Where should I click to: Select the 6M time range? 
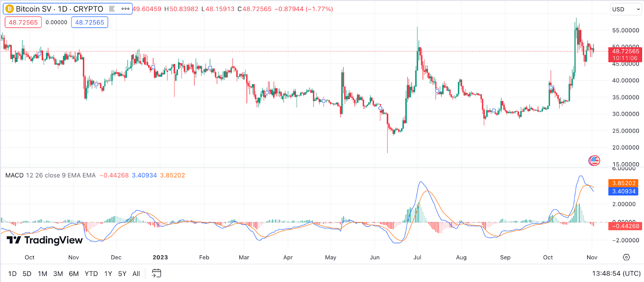[x=74, y=274]
